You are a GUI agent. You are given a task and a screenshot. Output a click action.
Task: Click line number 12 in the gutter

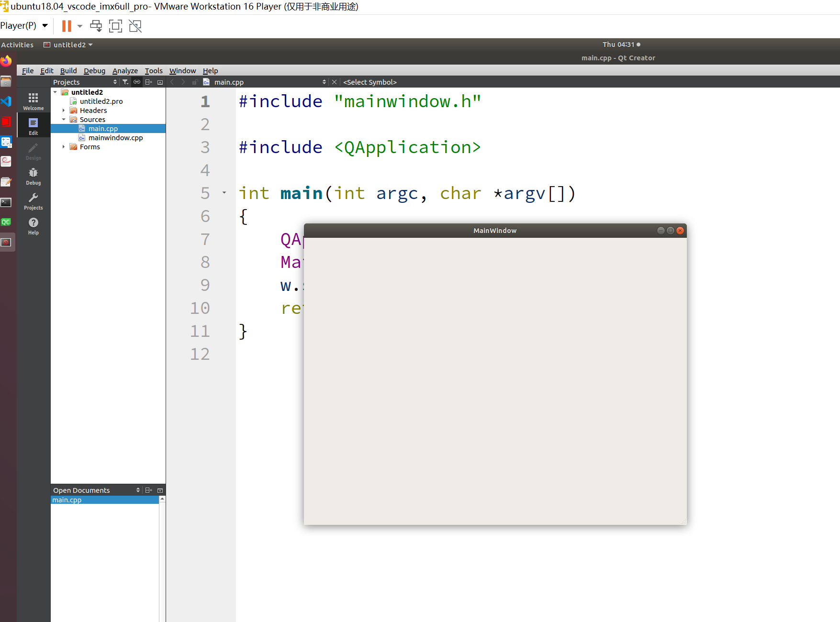(200, 354)
